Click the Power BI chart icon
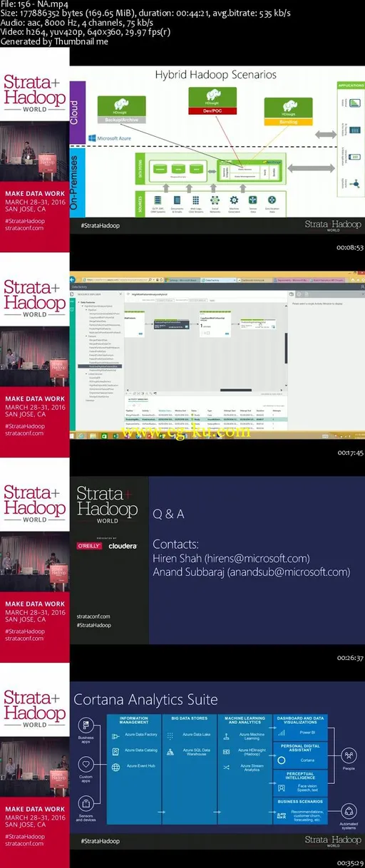Viewport: 365px width, 868px height. point(283,733)
